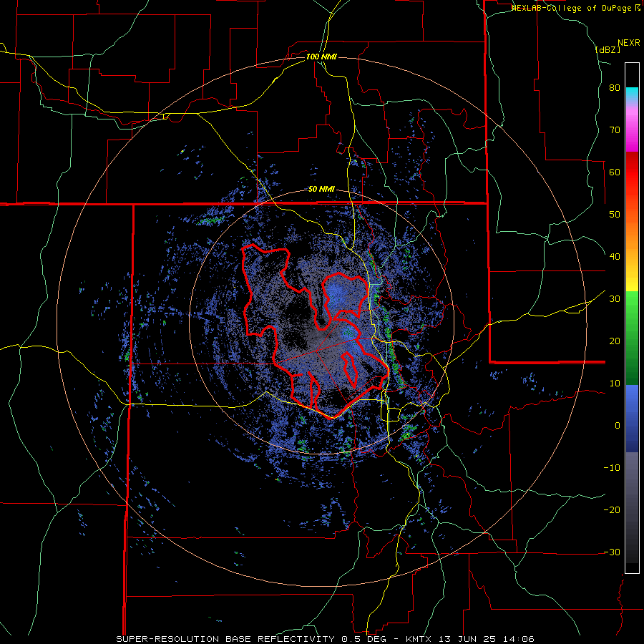Click the 0 value on the dBZ scale
644x644 pixels.
click(x=618, y=426)
